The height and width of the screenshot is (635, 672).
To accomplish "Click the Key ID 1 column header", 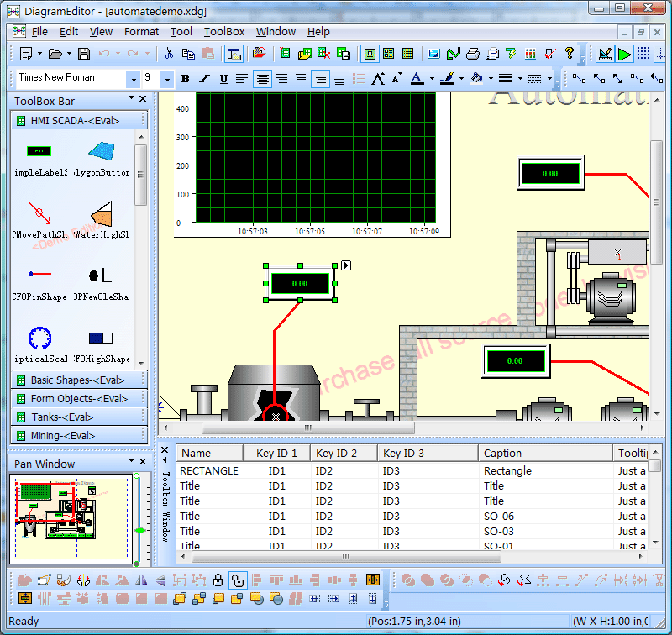I will pos(276,453).
